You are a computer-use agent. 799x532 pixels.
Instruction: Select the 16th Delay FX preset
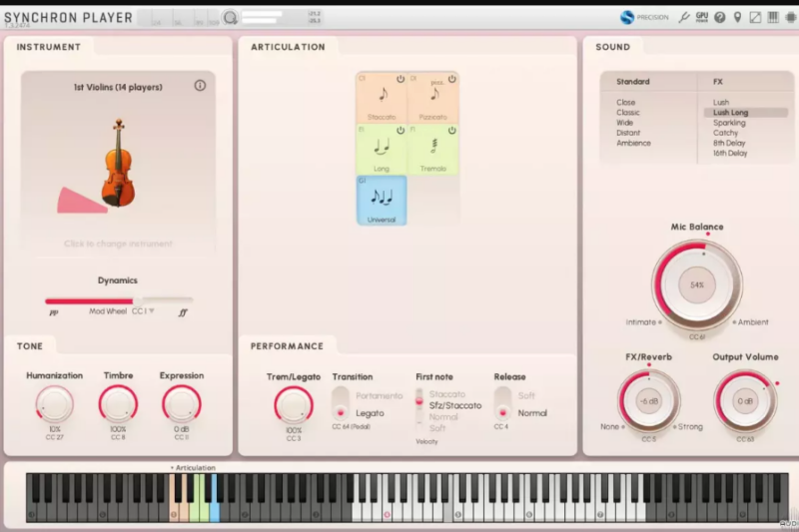(x=730, y=154)
